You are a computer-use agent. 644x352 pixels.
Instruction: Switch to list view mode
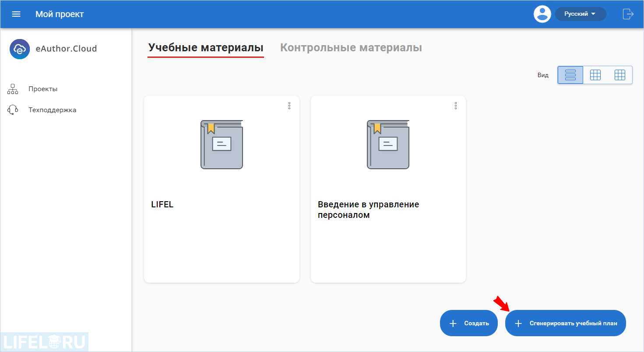click(x=570, y=75)
